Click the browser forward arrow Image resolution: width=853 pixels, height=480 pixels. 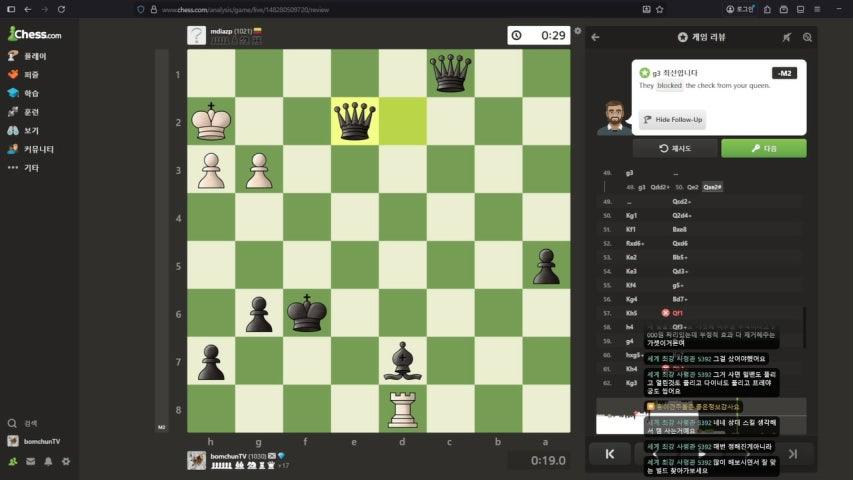[45, 9]
